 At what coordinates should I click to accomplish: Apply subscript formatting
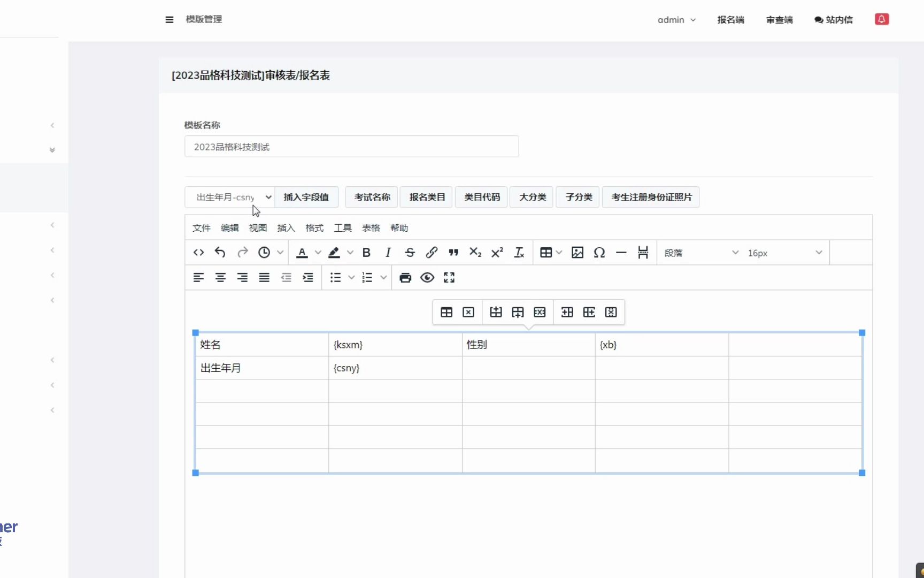[475, 253]
